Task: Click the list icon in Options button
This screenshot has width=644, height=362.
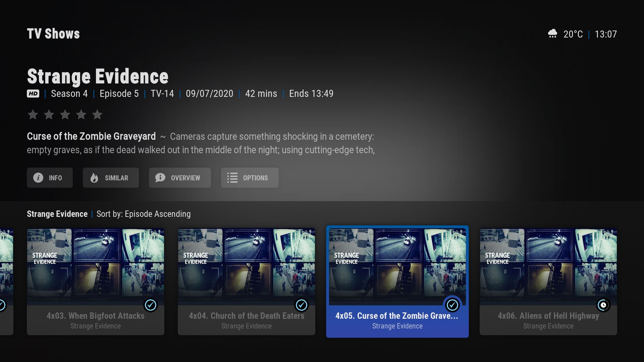Action: point(232,178)
